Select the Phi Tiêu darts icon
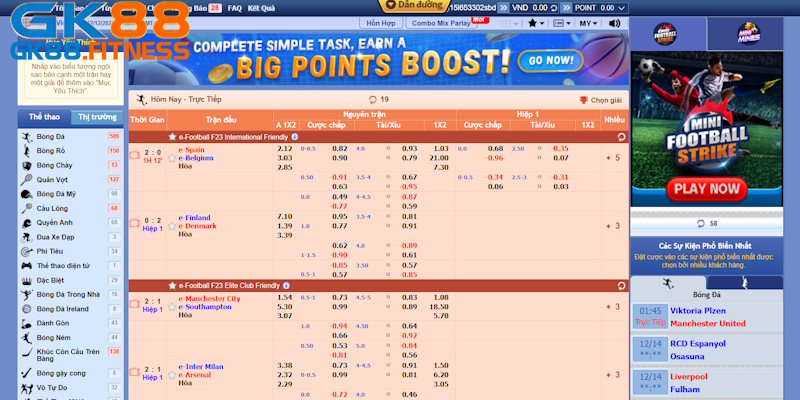800x400 pixels. point(27,252)
